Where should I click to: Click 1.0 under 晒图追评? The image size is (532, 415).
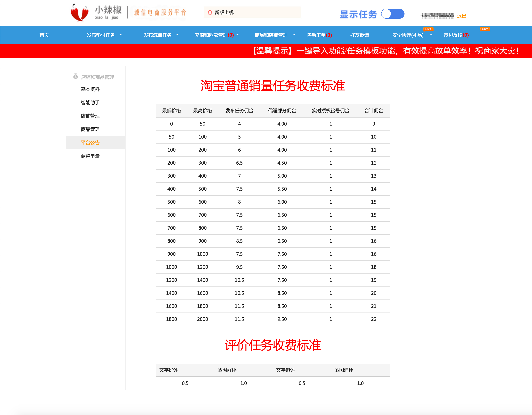[x=360, y=383]
